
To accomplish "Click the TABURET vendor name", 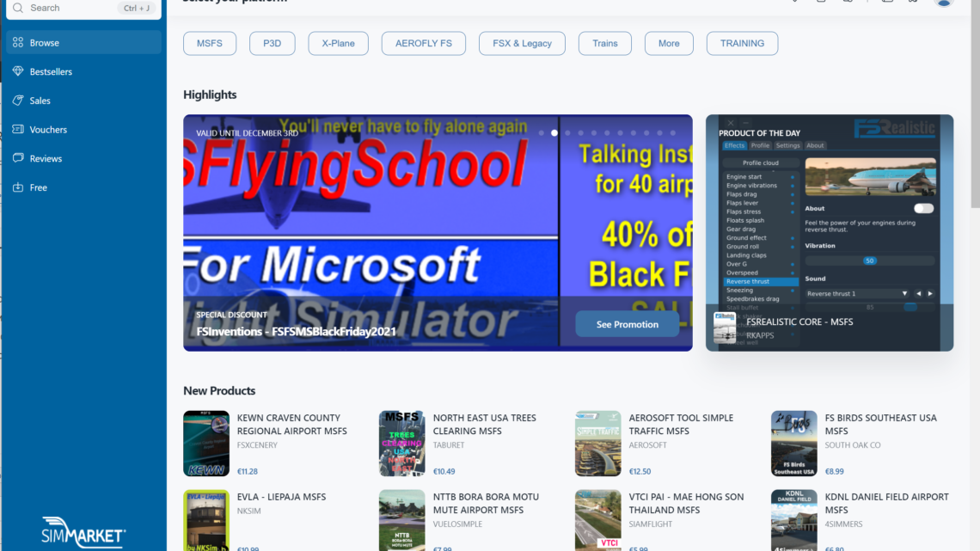I will 449,445.
